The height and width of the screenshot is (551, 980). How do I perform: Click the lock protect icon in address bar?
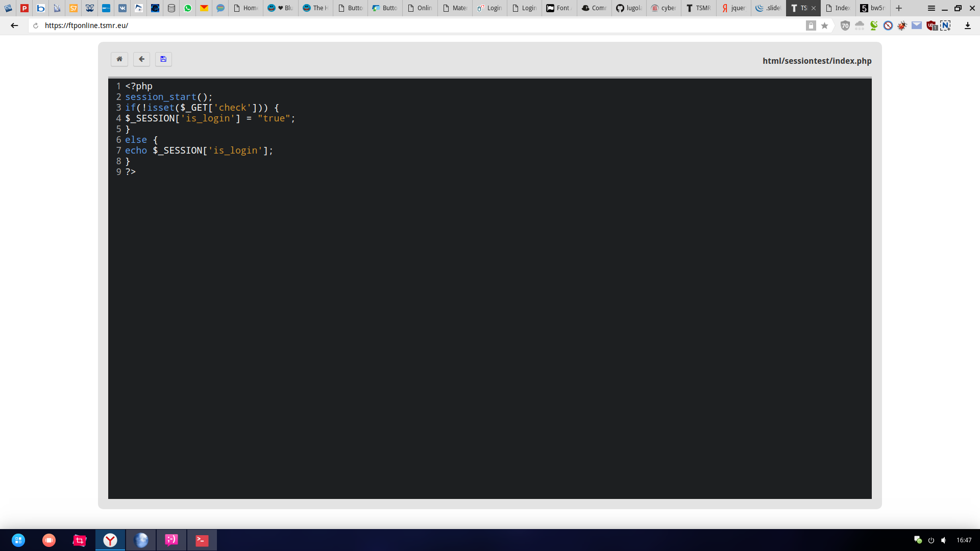pyautogui.click(x=811, y=26)
